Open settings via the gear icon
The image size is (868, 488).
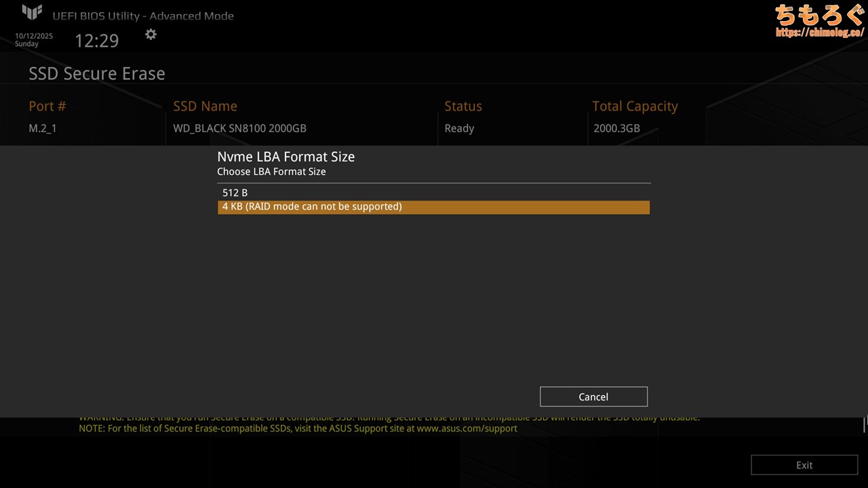point(151,35)
